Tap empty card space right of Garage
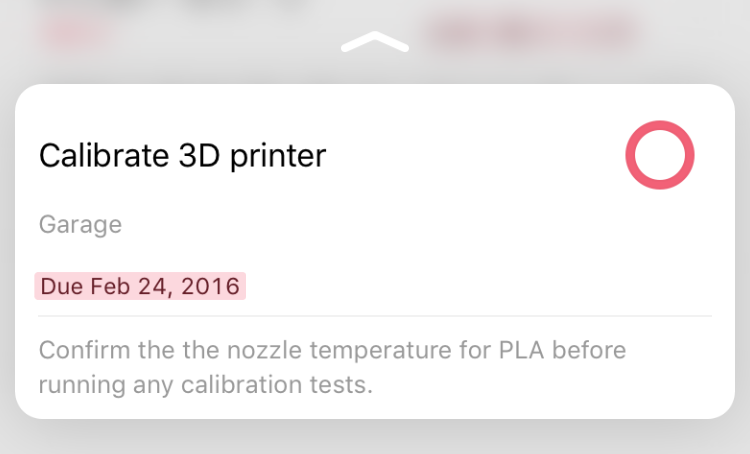The width and height of the screenshot is (750, 454). (x=416, y=224)
